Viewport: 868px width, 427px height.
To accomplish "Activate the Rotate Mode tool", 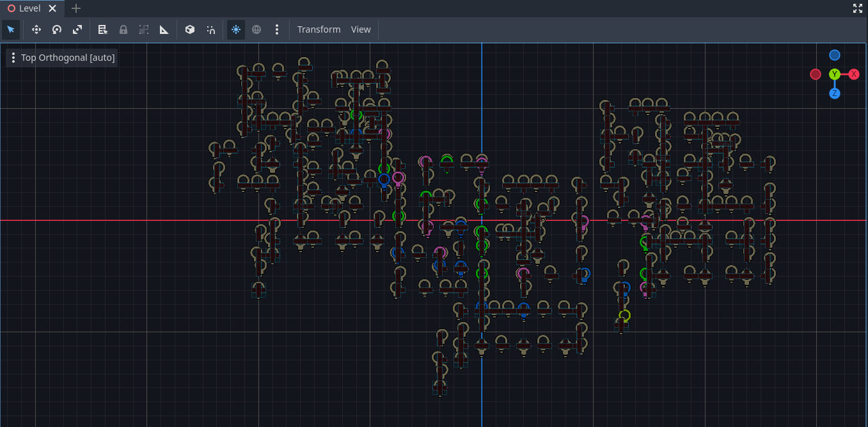I will (57, 29).
